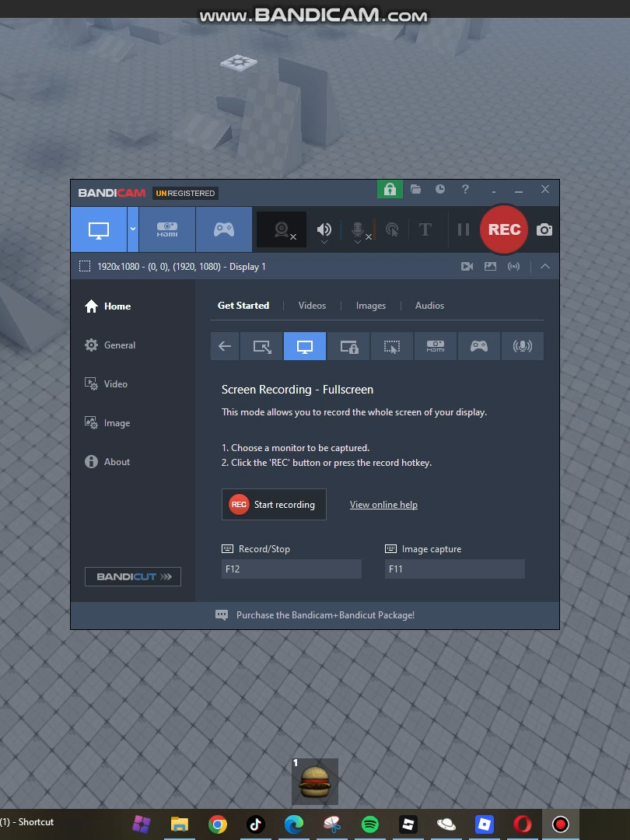Select audio only recording mode icon

click(523, 346)
